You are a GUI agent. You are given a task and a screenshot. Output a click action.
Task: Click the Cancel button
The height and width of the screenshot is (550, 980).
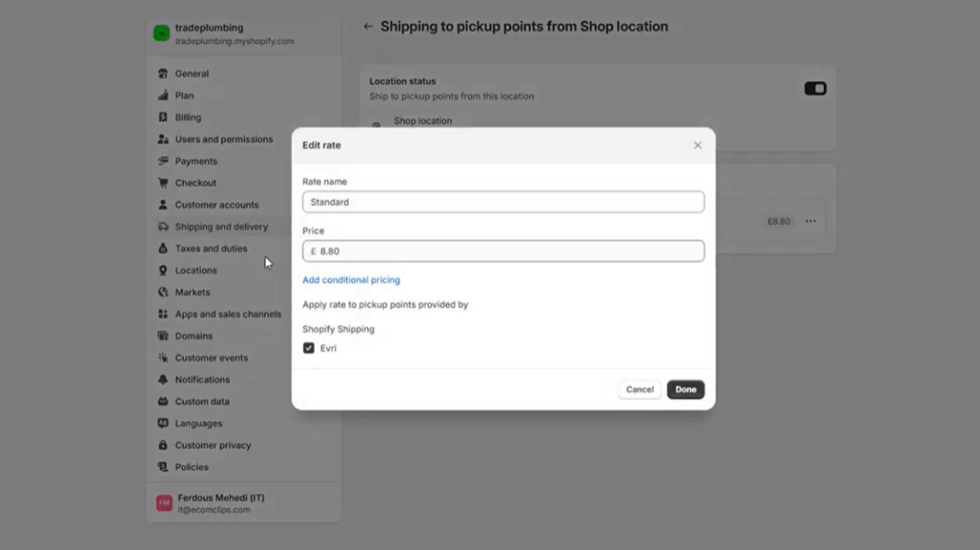pos(639,389)
